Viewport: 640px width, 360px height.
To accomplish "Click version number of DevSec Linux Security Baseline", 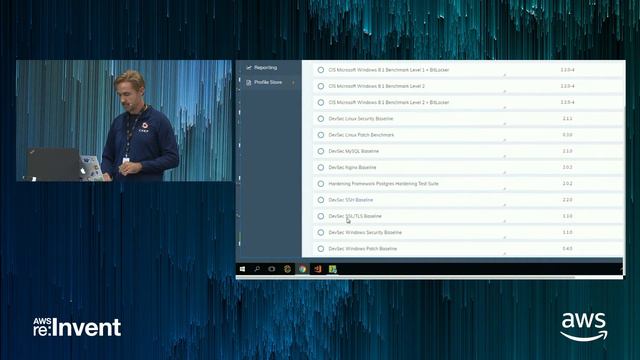I will coord(567,119).
